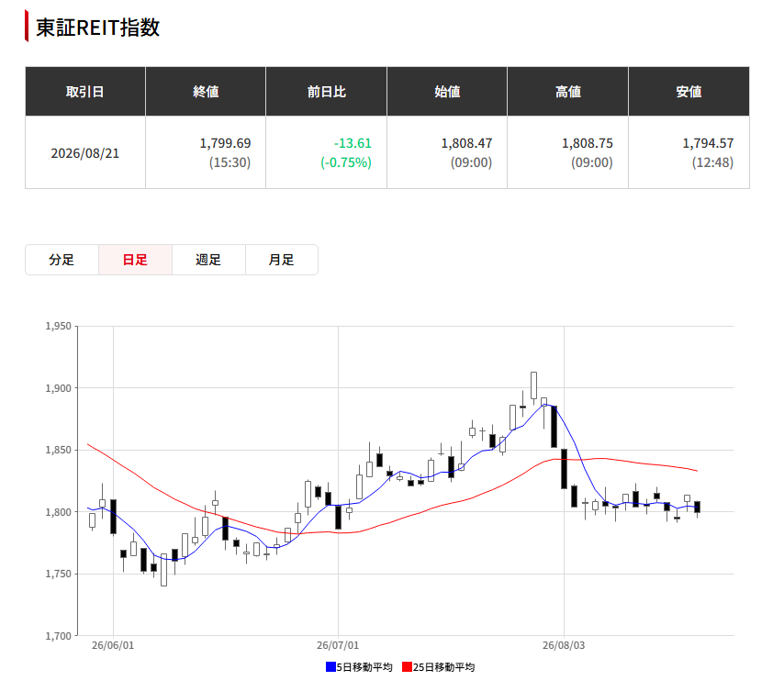
Task: Click the 5日移動平均 legend label
Action: point(364,667)
